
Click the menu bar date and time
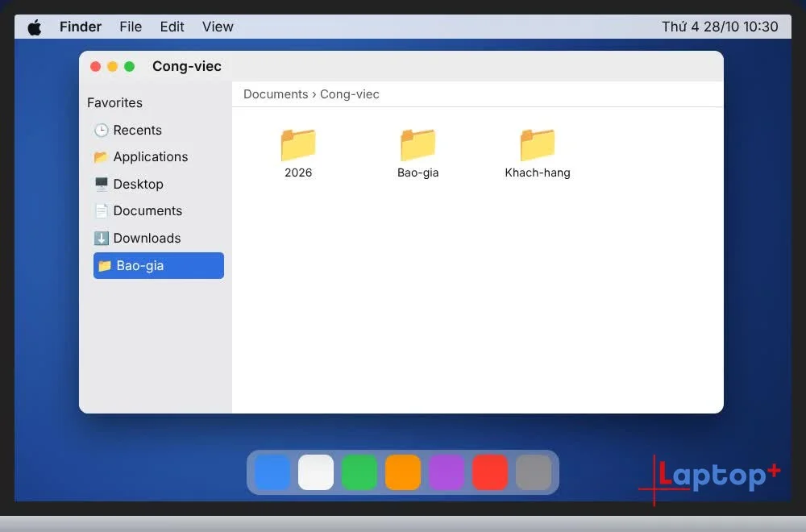(720, 27)
